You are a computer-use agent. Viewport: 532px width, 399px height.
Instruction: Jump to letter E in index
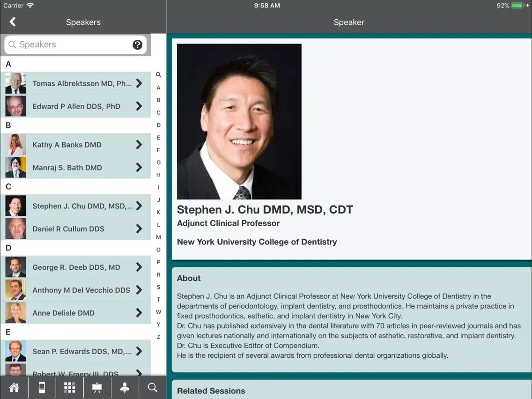coord(158,137)
